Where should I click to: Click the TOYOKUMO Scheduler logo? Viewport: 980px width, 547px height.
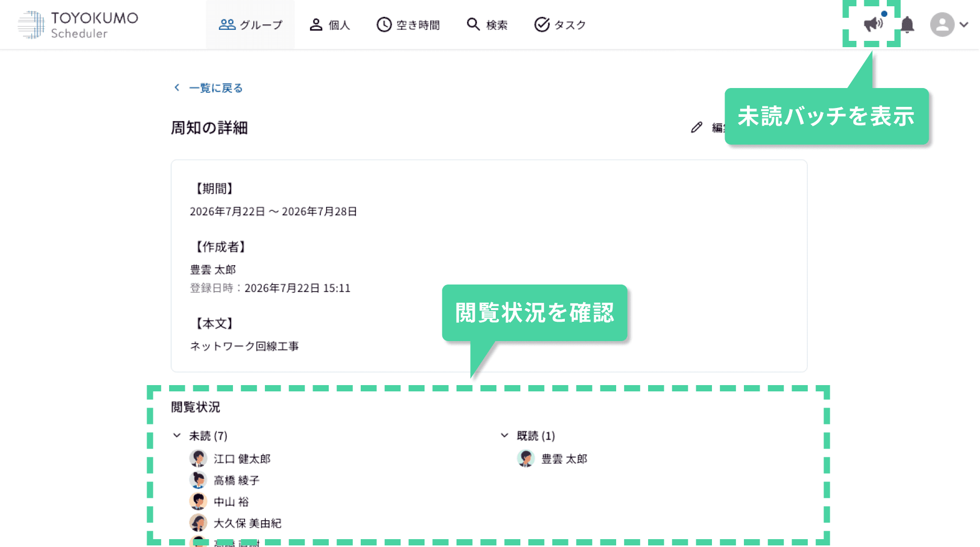click(x=78, y=25)
